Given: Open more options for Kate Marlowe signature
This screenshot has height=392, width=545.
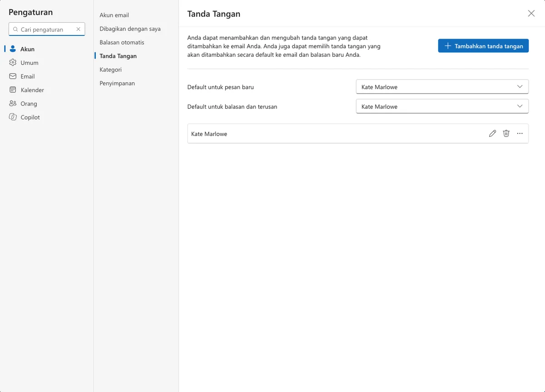Looking at the screenshot, I should click(520, 134).
